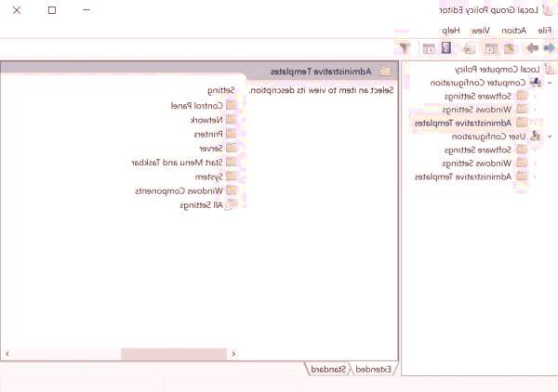Open the Action menu
The width and height of the screenshot is (558, 392).
513,31
